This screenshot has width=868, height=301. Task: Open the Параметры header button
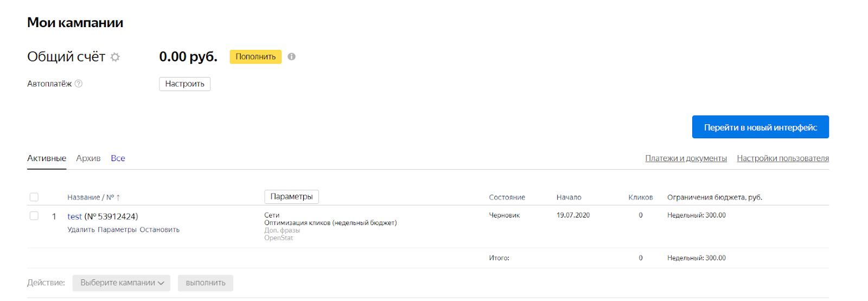291,196
